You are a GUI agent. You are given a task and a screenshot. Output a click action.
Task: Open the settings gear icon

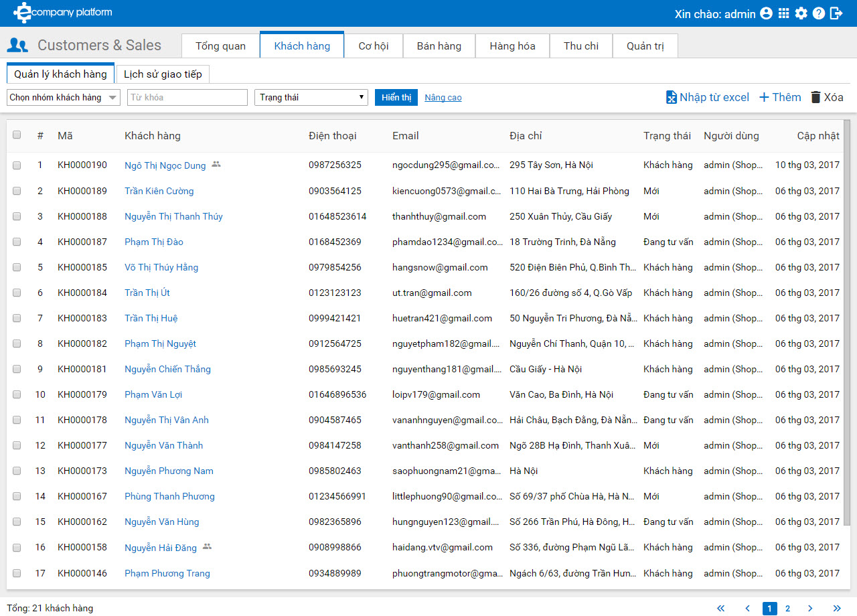801,13
